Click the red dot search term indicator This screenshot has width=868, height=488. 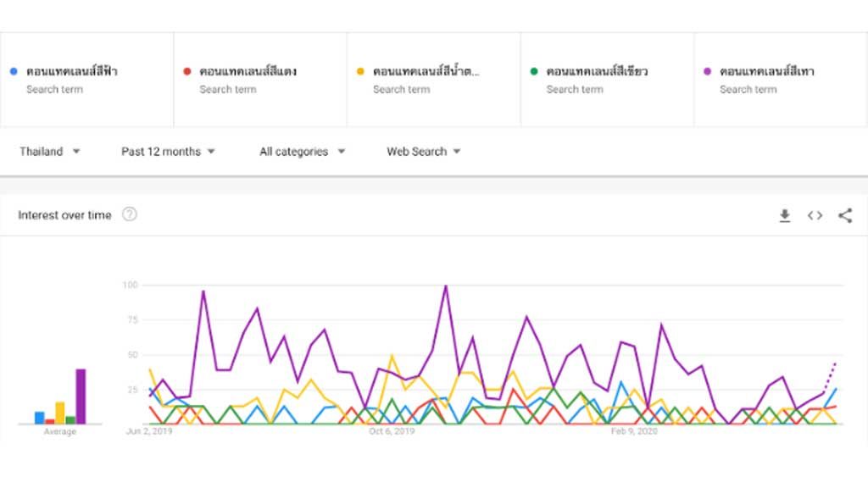click(187, 72)
